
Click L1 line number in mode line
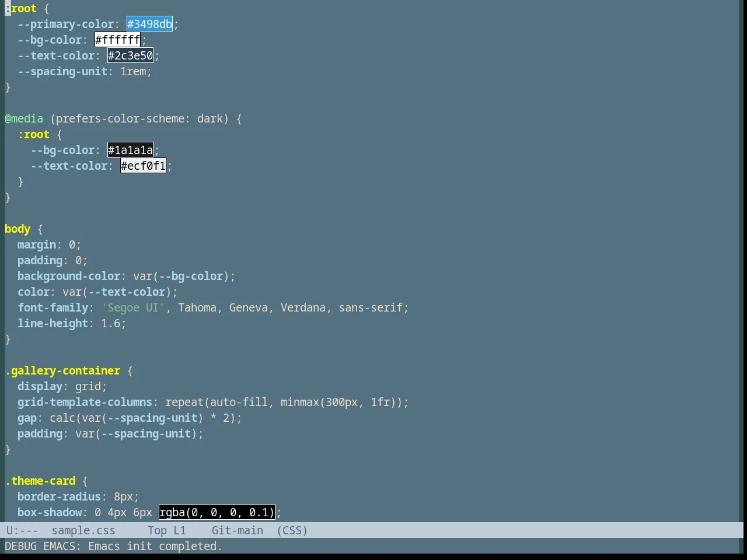click(179, 530)
